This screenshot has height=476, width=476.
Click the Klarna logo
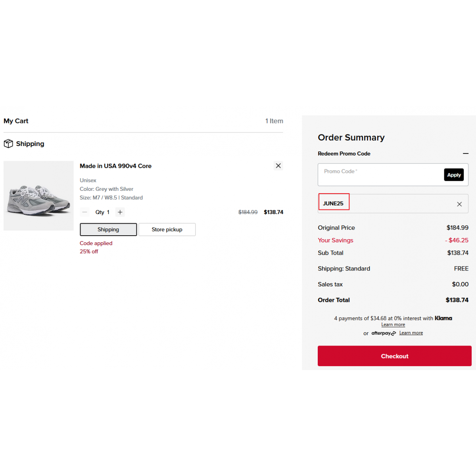click(443, 318)
